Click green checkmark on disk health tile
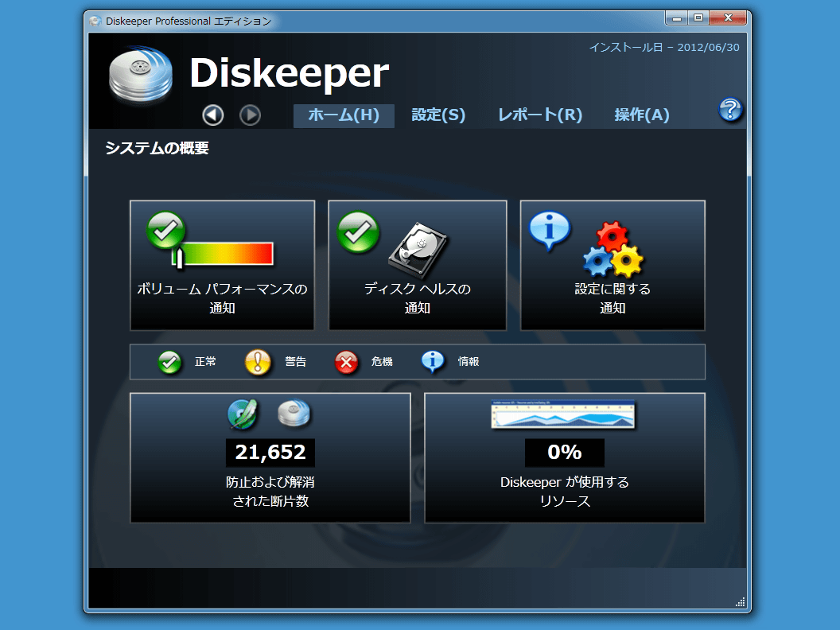This screenshot has height=630, width=840. pos(358,232)
